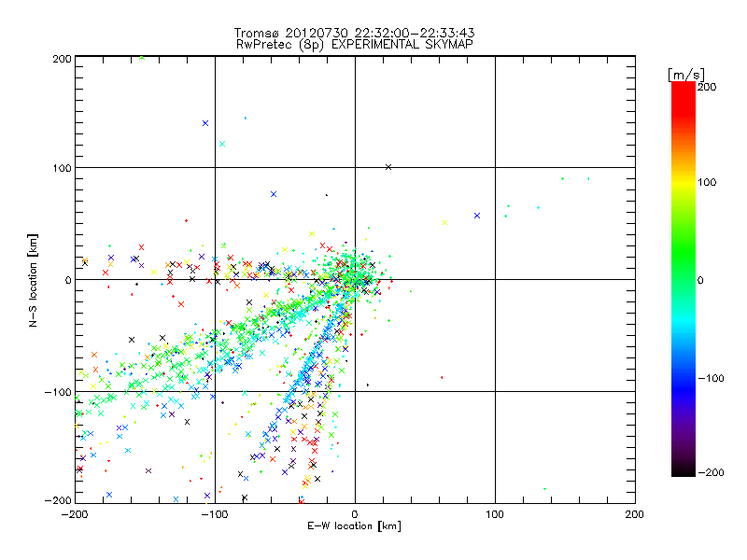The image size is (747, 560).
Task: Click the 'N-S location [km]' axis label
Action: (x=33, y=280)
